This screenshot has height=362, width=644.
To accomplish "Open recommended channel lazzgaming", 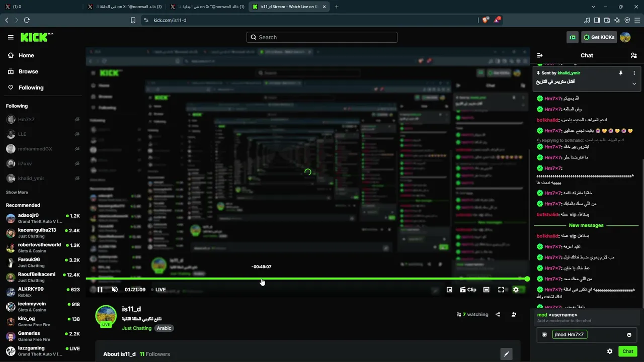I will pos(42,351).
